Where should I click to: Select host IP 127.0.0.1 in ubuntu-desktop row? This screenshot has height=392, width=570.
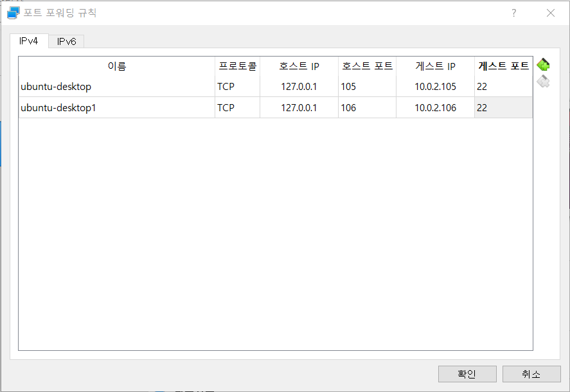[x=299, y=87]
